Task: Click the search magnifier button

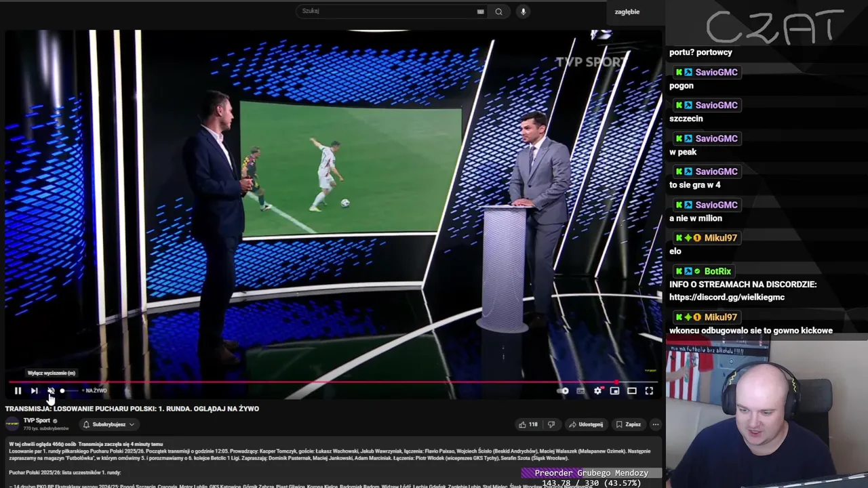Action: tap(498, 12)
